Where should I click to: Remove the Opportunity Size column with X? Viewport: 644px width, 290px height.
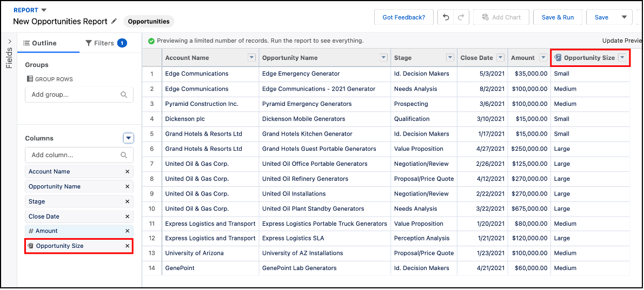pos(128,246)
